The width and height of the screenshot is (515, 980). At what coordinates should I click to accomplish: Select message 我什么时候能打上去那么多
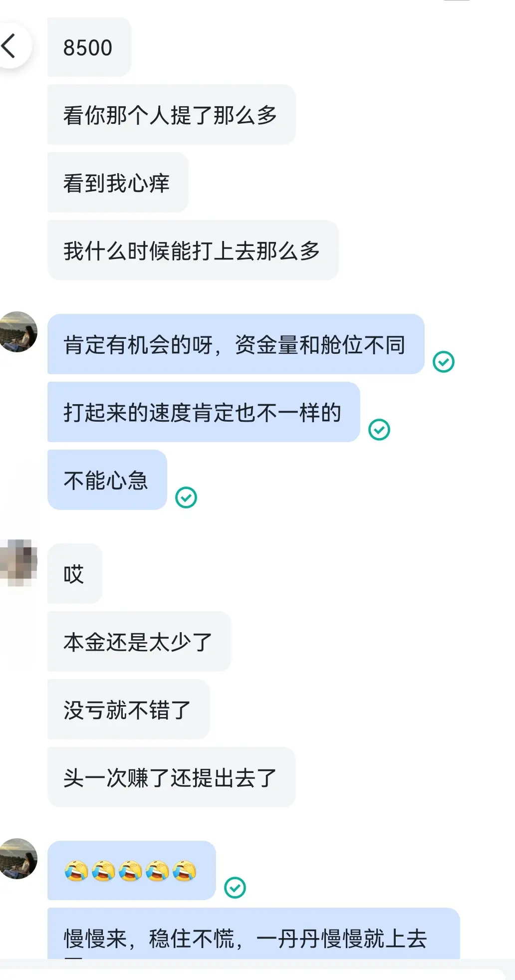coord(193,250)
